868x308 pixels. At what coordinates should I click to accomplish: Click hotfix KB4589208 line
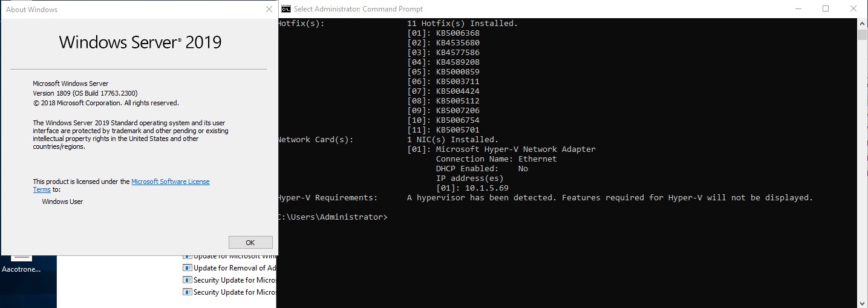click(x=443, y=62)
